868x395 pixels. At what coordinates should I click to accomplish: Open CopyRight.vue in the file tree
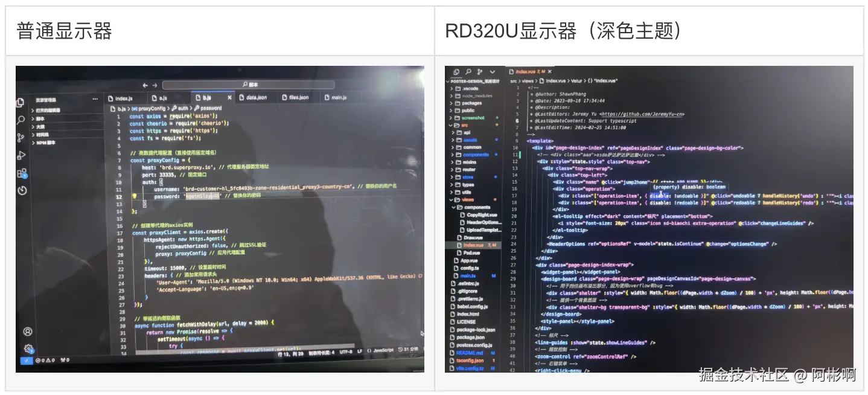[x=480, y=214]
